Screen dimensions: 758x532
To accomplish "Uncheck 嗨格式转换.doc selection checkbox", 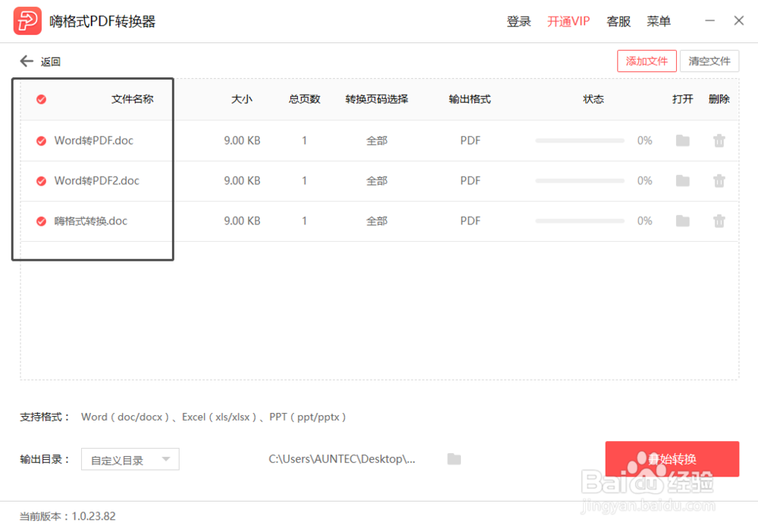I will click(x=41, y=221).
